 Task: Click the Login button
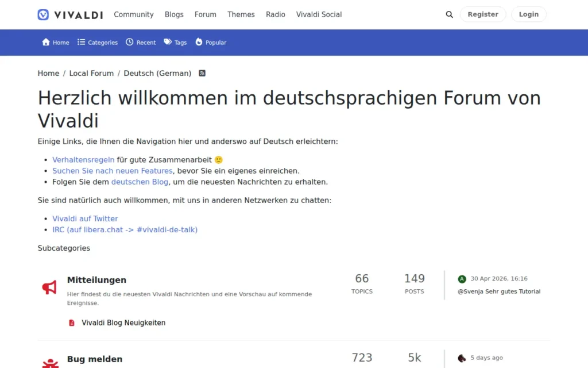pyautogui.click(x=529, y=14)
